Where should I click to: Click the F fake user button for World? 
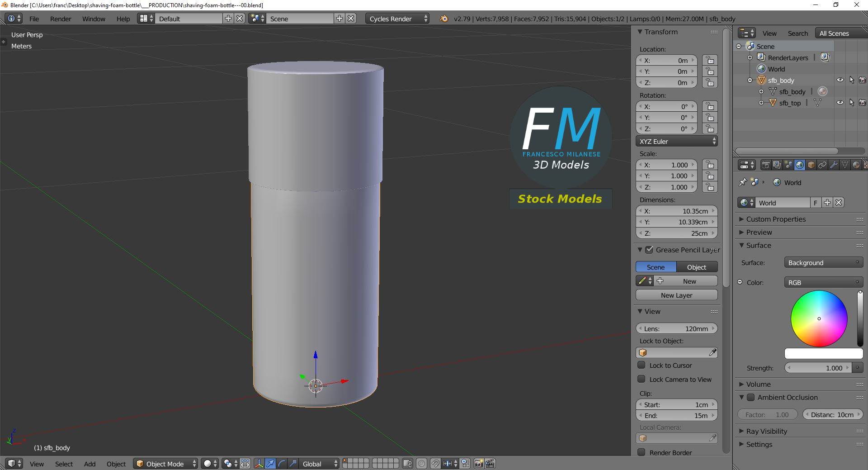pos(816,203)
